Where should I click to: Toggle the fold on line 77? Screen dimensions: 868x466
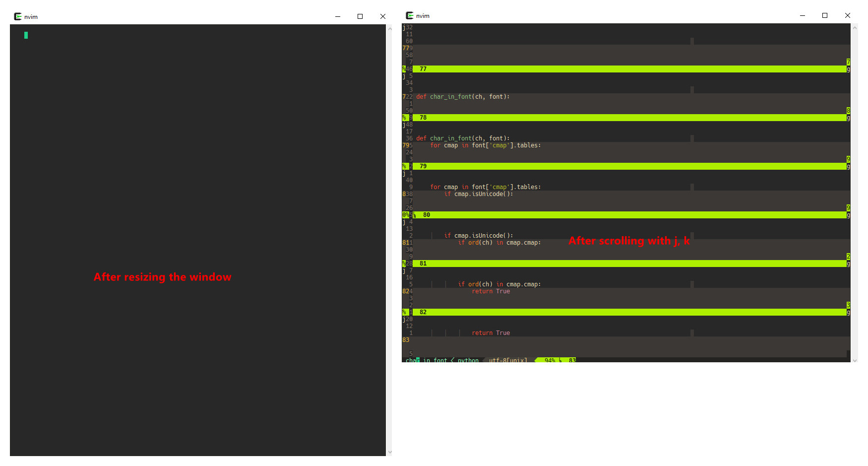[x=423, y=69]
